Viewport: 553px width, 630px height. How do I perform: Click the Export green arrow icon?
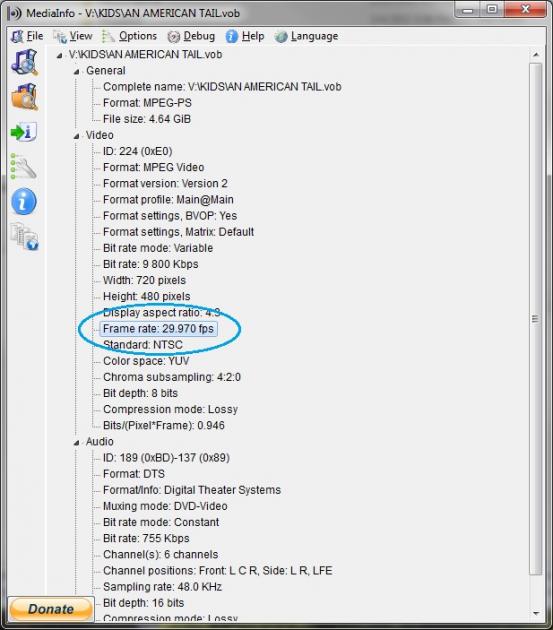pos(24,132)
